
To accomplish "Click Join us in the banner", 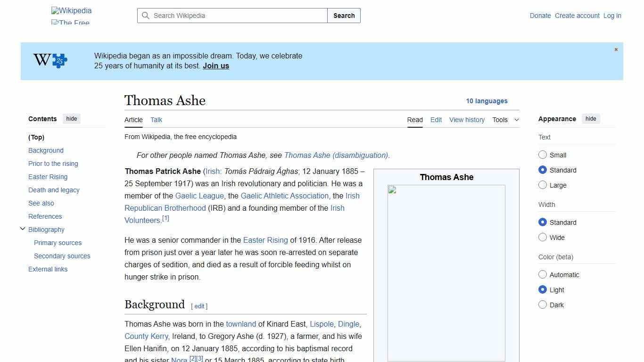I will point(215,66).
